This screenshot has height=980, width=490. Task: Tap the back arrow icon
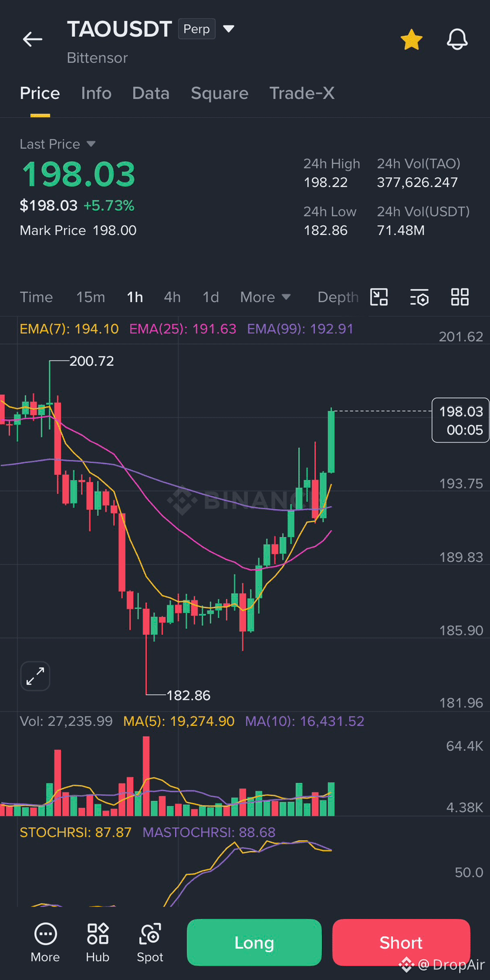click(x=33, y=40)
